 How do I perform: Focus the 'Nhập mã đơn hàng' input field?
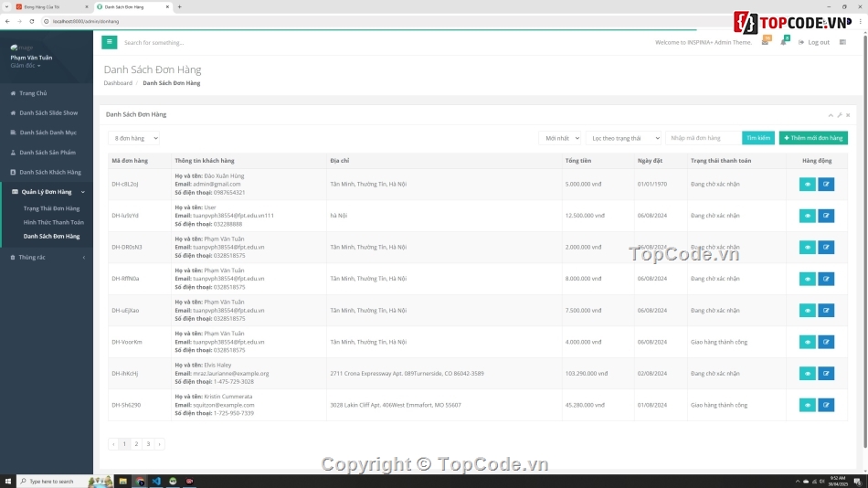tap(703, 138)
